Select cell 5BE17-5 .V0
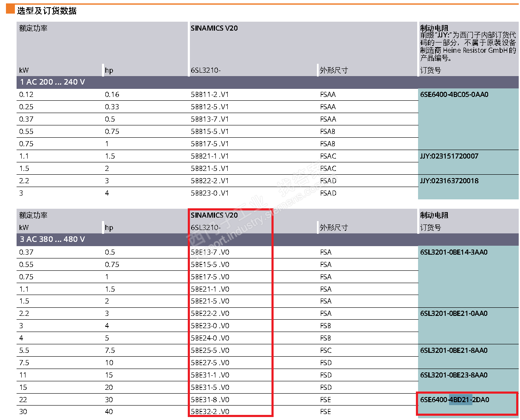This screenshot has height=420, width=520. pyautogui.click(x=210, y=277)
